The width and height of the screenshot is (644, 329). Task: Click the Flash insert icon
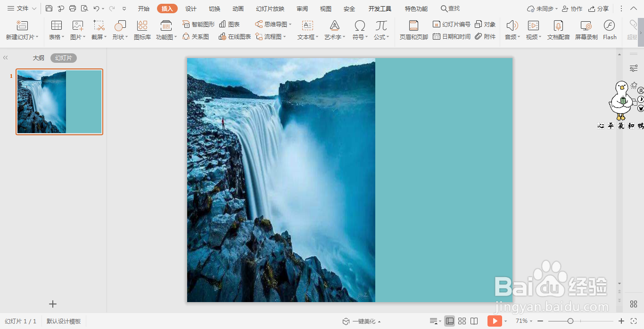610,30
